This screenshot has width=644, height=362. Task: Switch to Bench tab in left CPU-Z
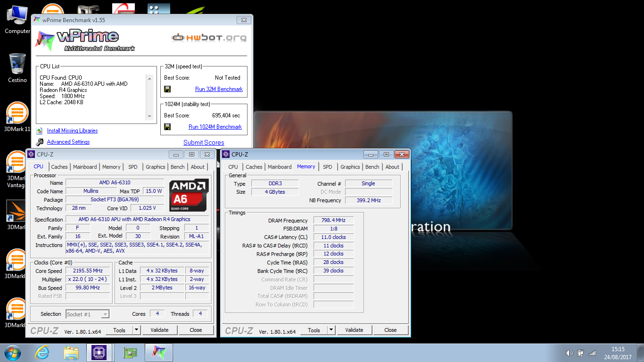click(x=178, y=167)
